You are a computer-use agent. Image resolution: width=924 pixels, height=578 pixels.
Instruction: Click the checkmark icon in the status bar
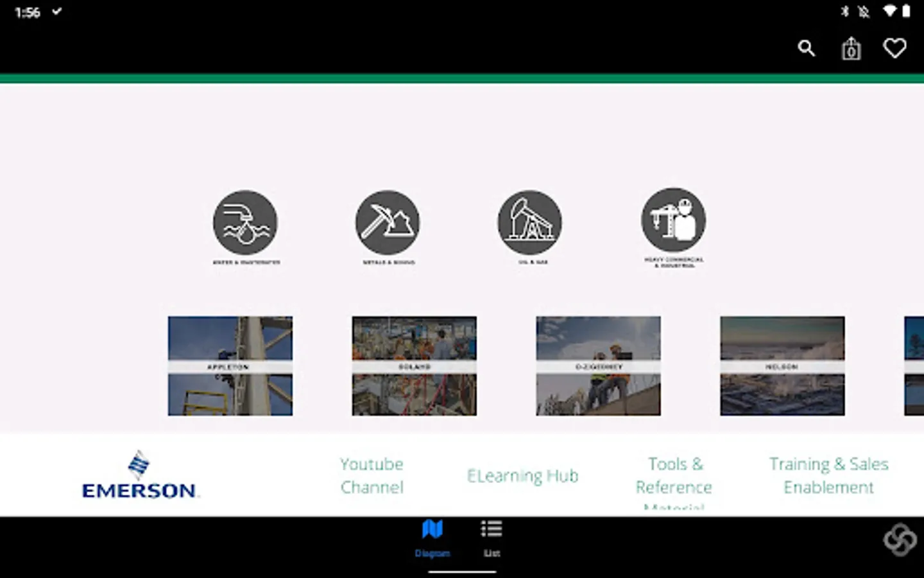click(x=56, y=11)
